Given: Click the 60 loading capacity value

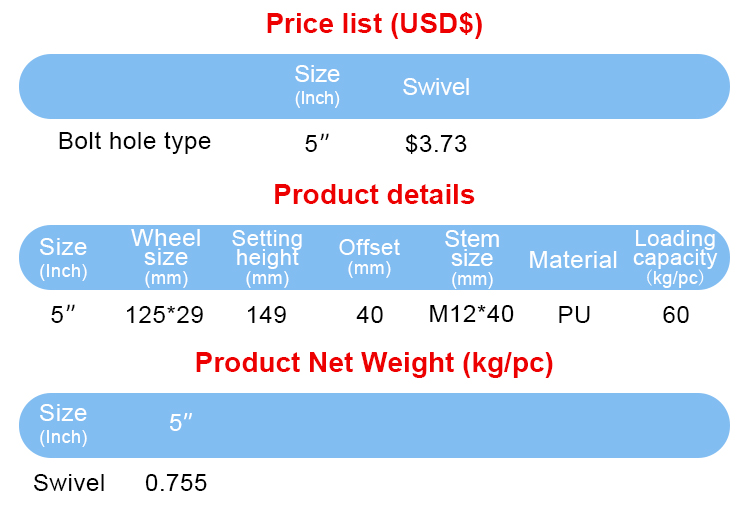Looking at the screenshot, I should (x=676, y=315).
